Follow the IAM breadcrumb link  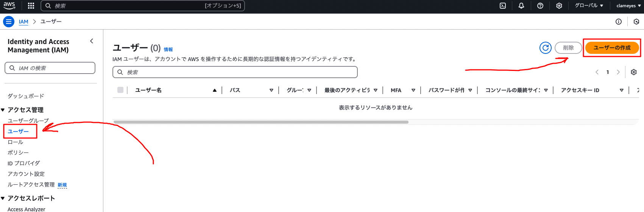pyautogui.click(x=23, y=22)
